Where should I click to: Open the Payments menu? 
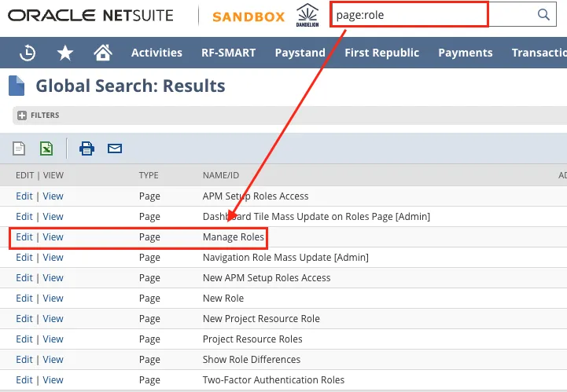pyautogui.click(x=465, y=53)
